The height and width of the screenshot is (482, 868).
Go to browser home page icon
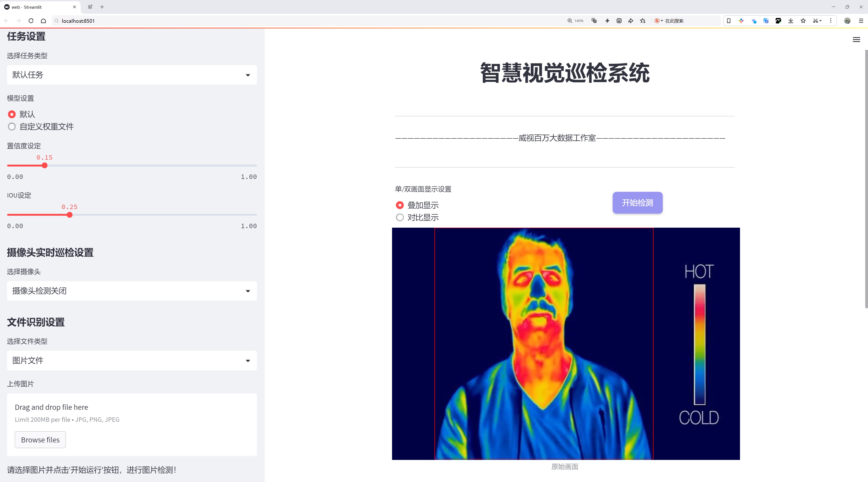(x=43, y=20)
